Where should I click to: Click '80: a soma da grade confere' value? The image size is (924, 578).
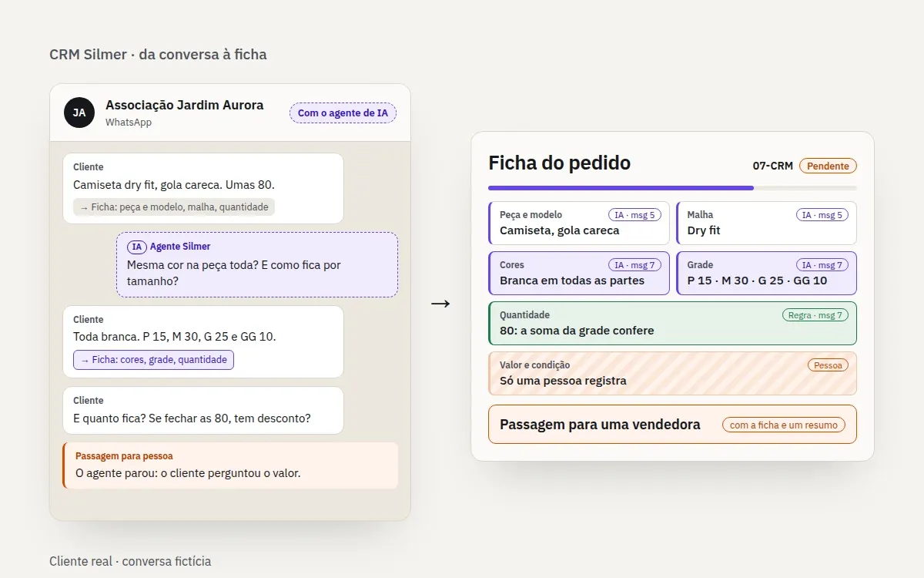pos(577,331)
